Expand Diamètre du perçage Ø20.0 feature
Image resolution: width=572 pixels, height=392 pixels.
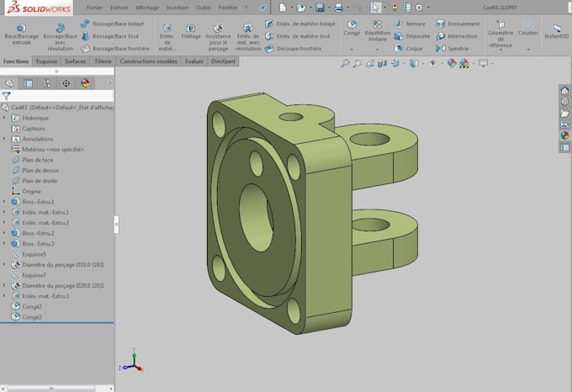4,285
